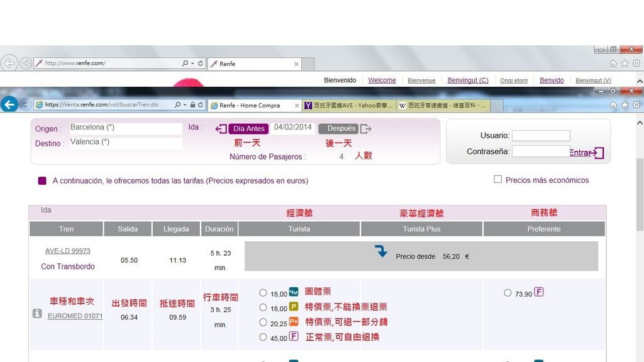Close the Renfe - Home Compra tab

tap(297, 106)
